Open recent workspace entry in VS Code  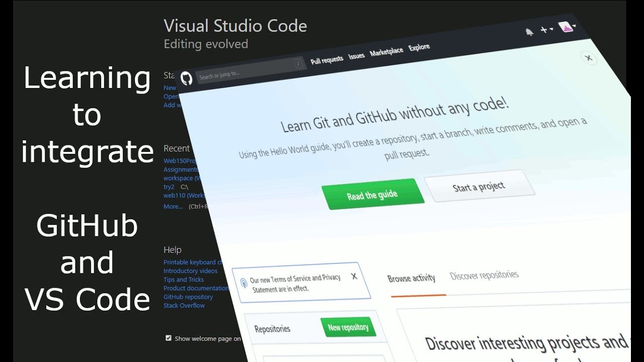[x=181, y=178]
